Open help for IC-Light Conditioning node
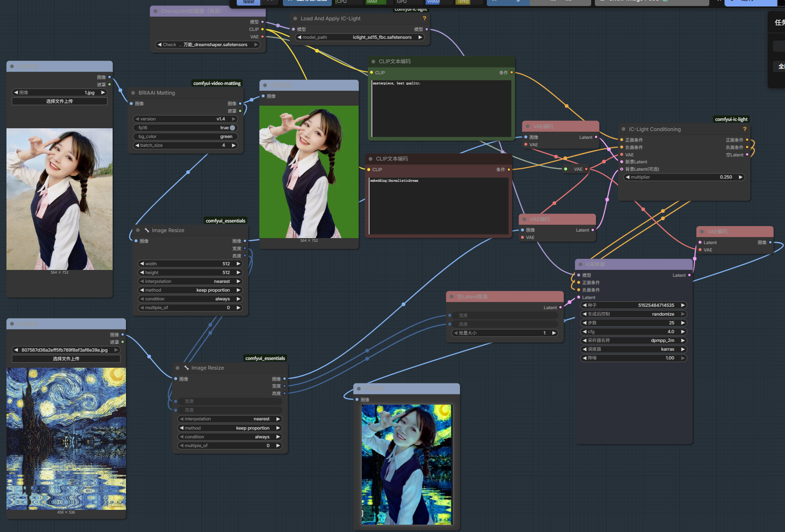The height and width of the screenshot is (532, 785). tap(744, 129)
